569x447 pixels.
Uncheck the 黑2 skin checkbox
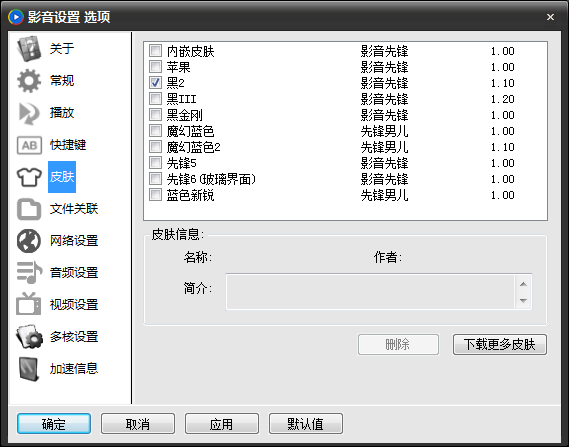(155, 82)
